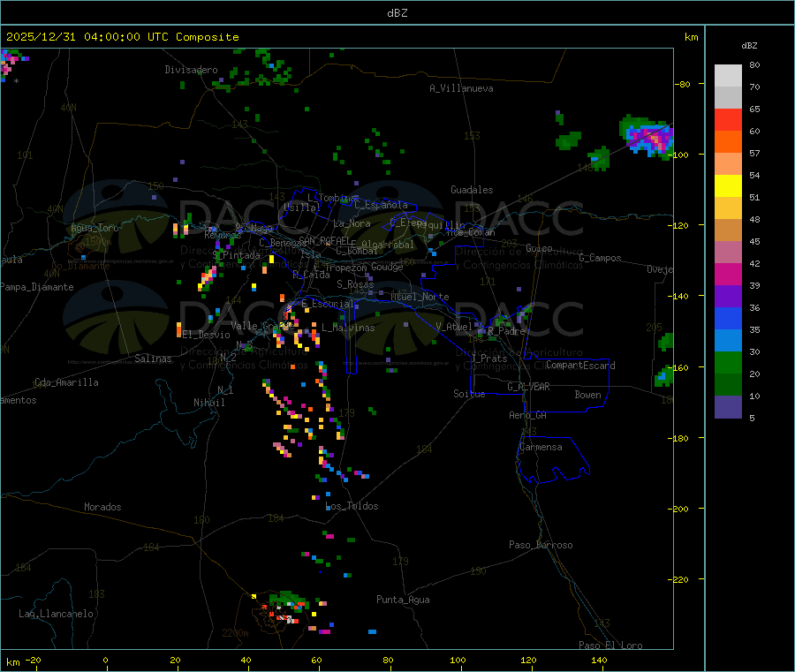Click the 'Bowen' map label

pyautogui.click(x=588, y=395)
